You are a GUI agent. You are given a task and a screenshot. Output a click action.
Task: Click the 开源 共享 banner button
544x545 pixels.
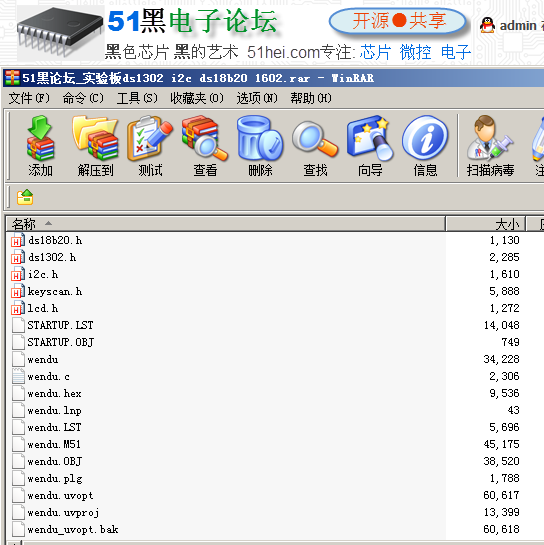click(x=398, y=21)
